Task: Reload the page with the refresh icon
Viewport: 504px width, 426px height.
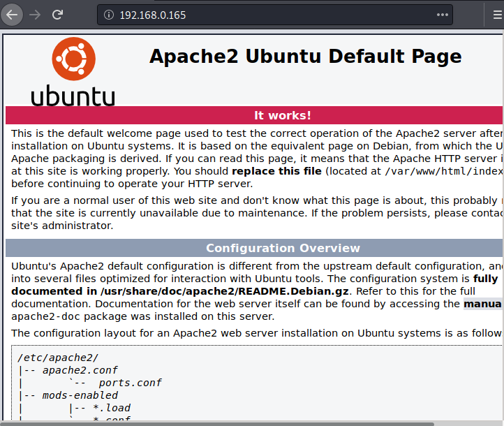Action: coord(57,15)
